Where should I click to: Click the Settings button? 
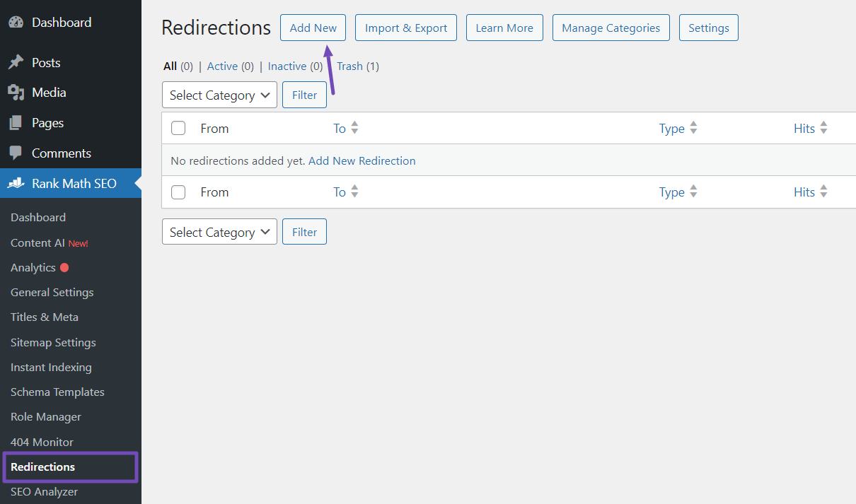click(709, 28)
